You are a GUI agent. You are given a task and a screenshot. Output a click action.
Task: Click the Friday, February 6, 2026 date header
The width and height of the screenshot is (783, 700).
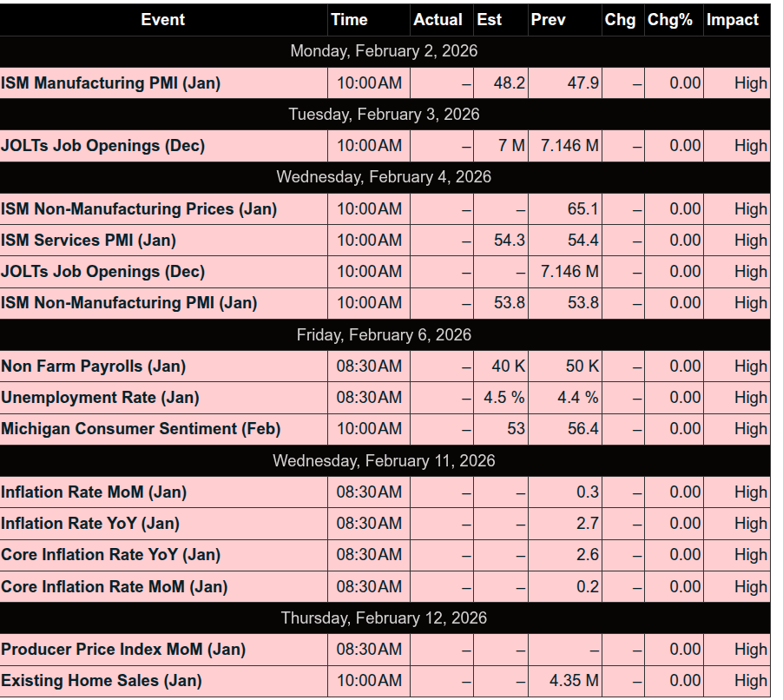(384, 334)
